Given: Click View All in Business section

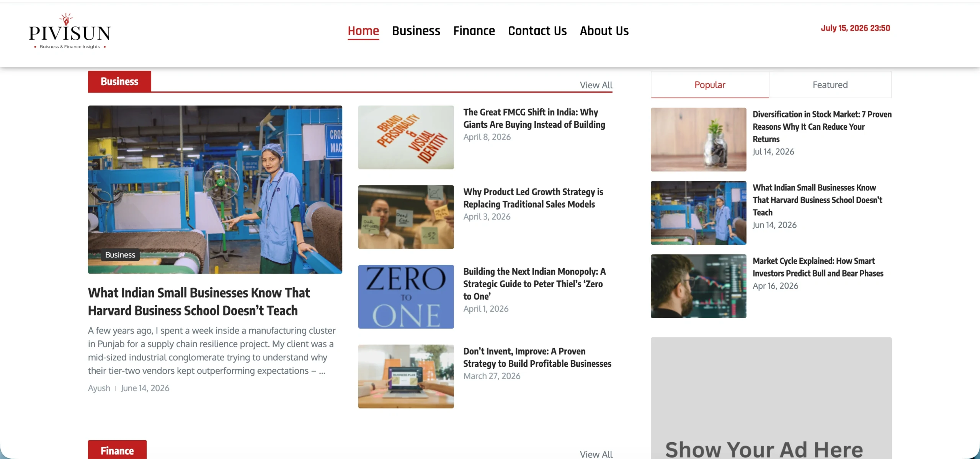Looking at the screenshot, I should (596, 85).
